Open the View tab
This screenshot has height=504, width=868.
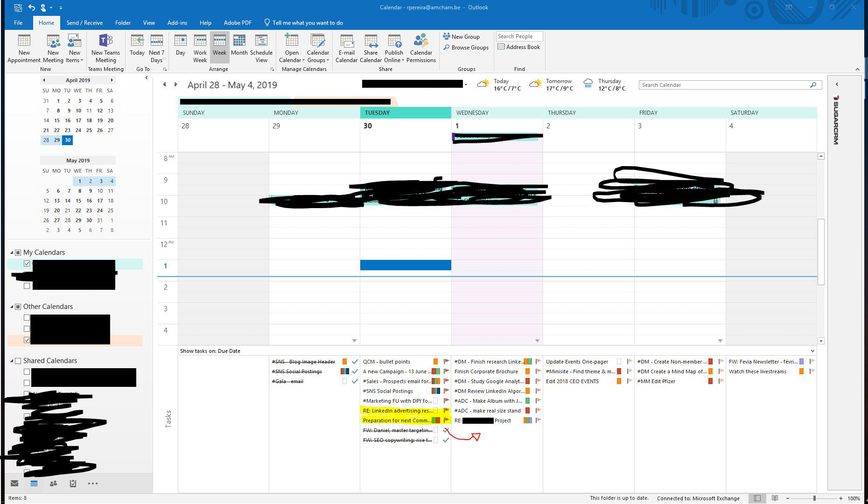click(x=149, y=22)
